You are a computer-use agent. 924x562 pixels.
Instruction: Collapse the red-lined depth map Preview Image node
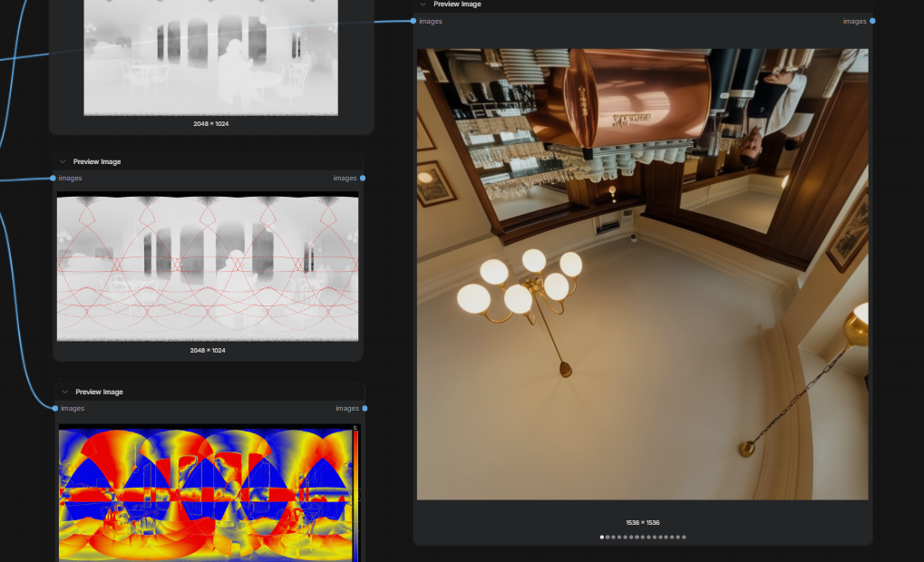coord(63,161)
